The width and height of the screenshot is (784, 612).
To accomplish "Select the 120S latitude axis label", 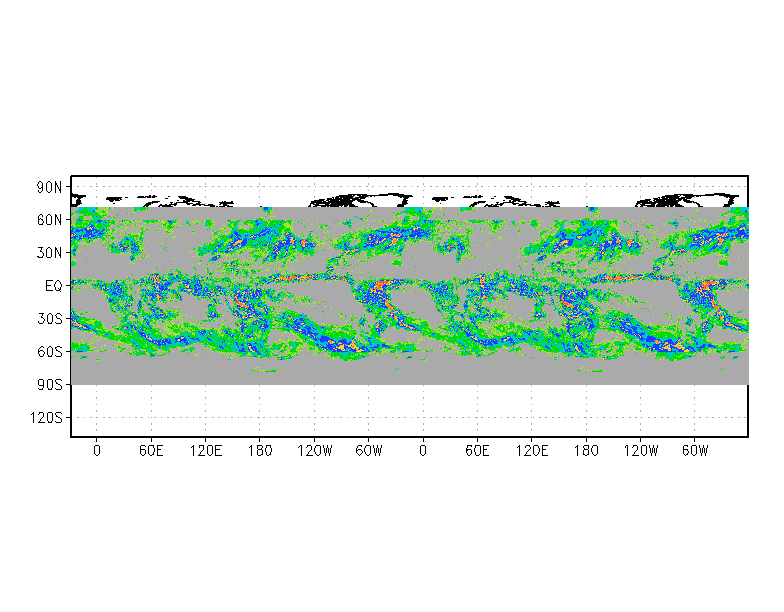I will tap(46, 418).
